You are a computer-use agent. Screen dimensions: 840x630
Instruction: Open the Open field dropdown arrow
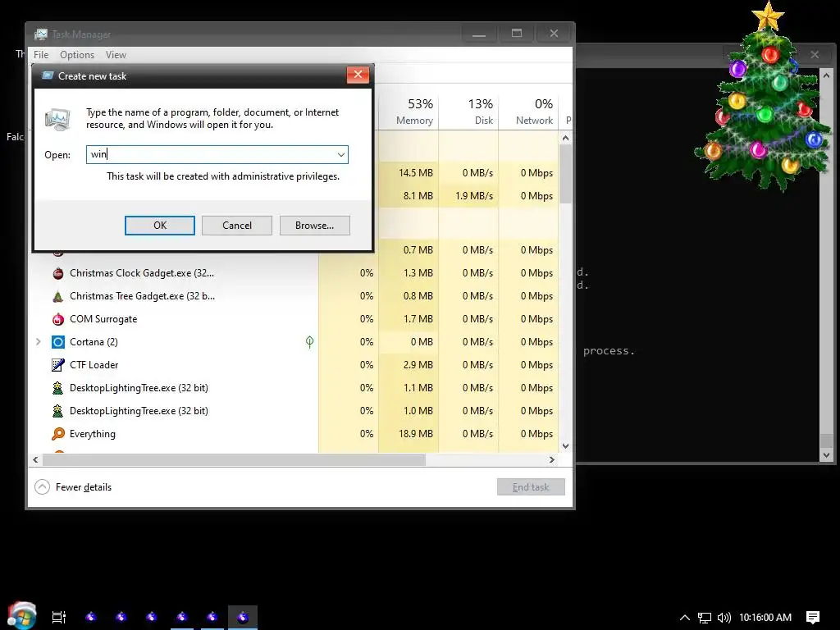tap(340, 155)
